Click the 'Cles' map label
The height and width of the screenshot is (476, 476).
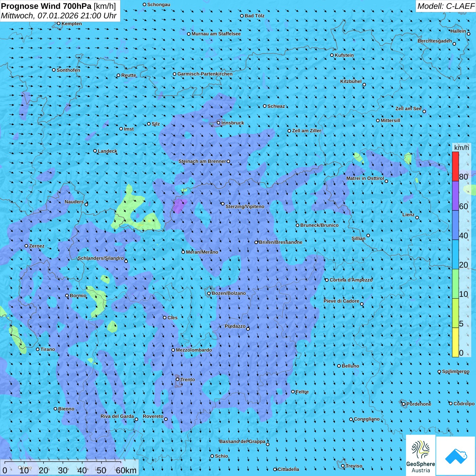172,318
